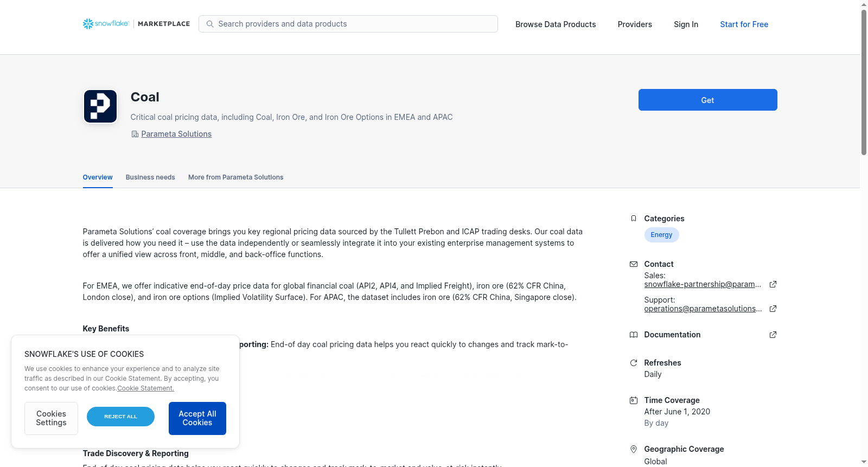
Task: Open Cookies Settings
Action: click(x=51, y=418)
